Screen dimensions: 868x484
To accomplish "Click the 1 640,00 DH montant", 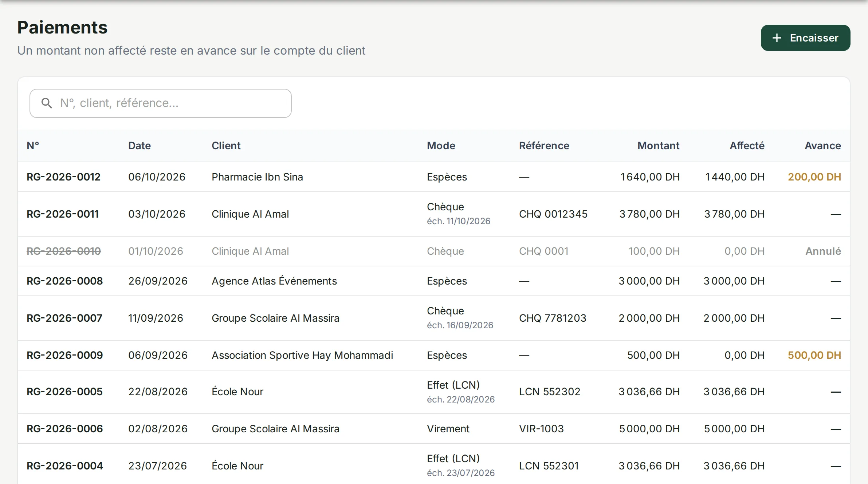I will [x=650, y=177].
